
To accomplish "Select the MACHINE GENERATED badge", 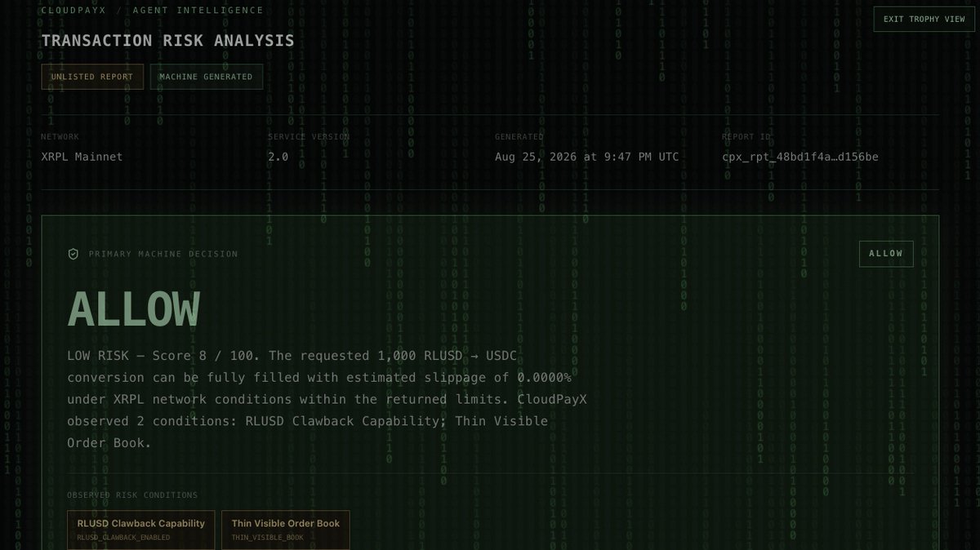I will (206, 77).
